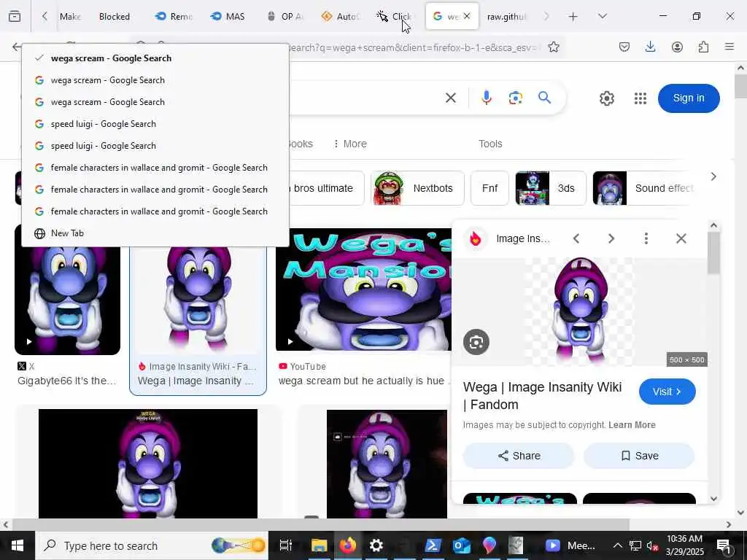
Task: Show previous image in the preview panel
Action: click(576, 238)
